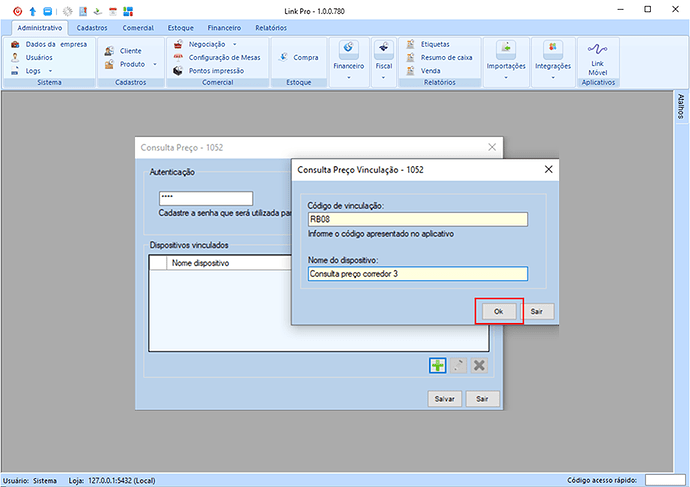Click the Ok button in Vinculação dialog
Viewport: 690px width, 487px height.
pos(498,311)
